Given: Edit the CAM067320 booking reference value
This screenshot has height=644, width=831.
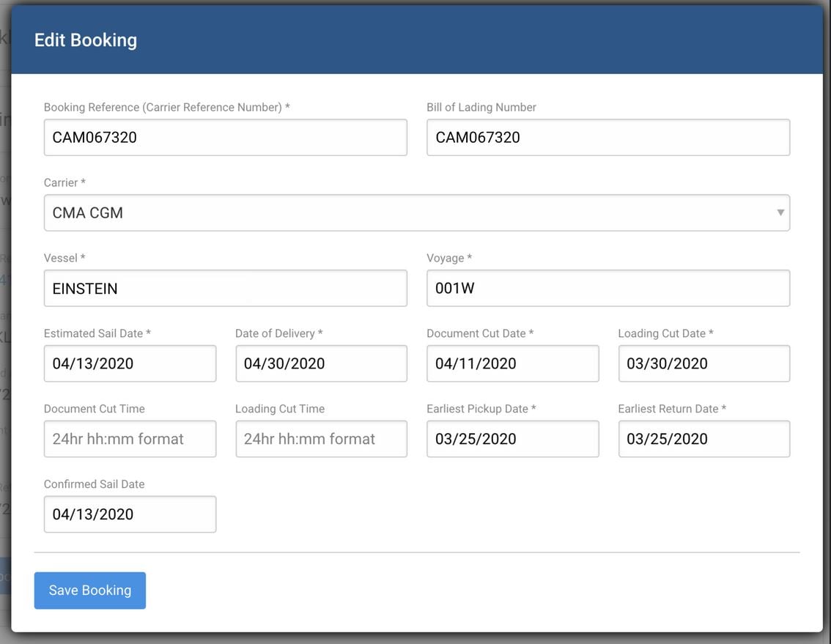Looking at the screenshot, I should [225, 137].
